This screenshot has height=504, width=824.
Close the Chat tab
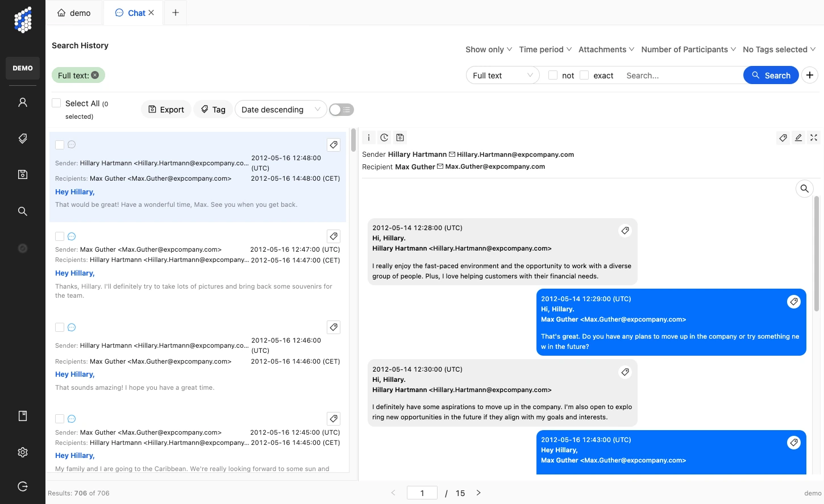[151, 12]
